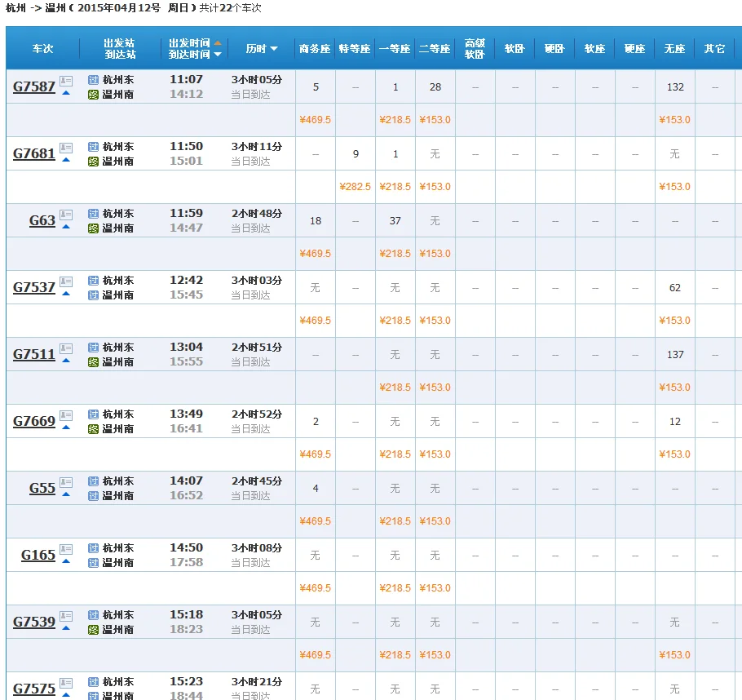This screenshot has height=700, width=742.
Task: Toggle sorting on the 车次 column header
Action: [42, 48]
